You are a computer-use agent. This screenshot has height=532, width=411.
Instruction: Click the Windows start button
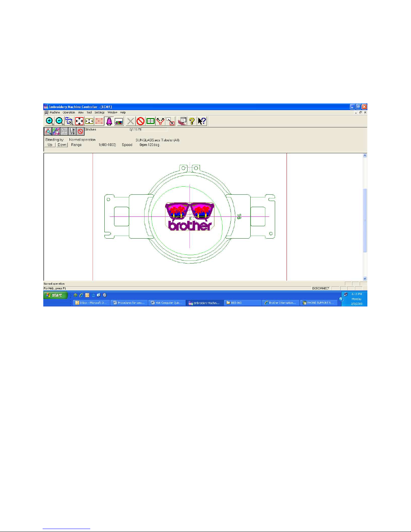(x=55, y=295)
